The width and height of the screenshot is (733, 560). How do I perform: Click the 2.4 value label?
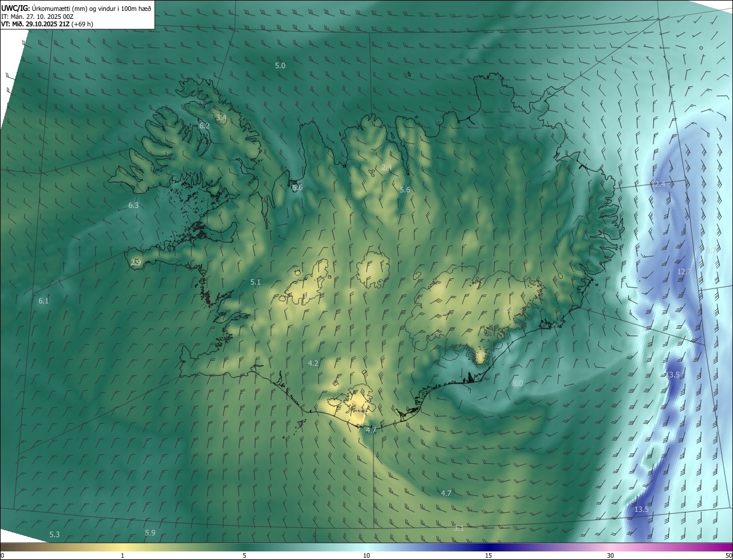point(387,168)
